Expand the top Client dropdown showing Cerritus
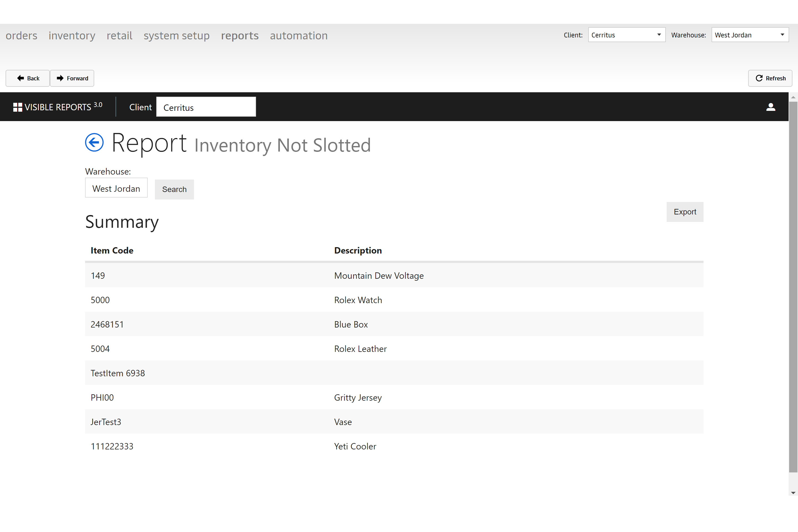Viewport: 798px width, 532px height. coord(627,35)
